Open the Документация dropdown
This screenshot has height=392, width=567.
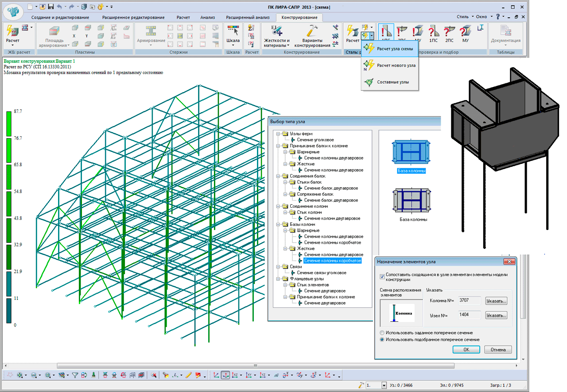click(505, 40)
